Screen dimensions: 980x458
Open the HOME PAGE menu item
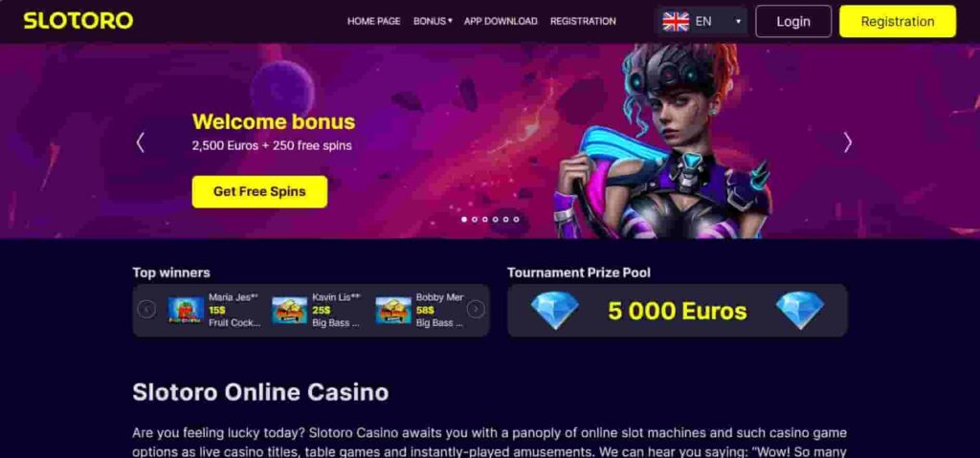(374, 21)
